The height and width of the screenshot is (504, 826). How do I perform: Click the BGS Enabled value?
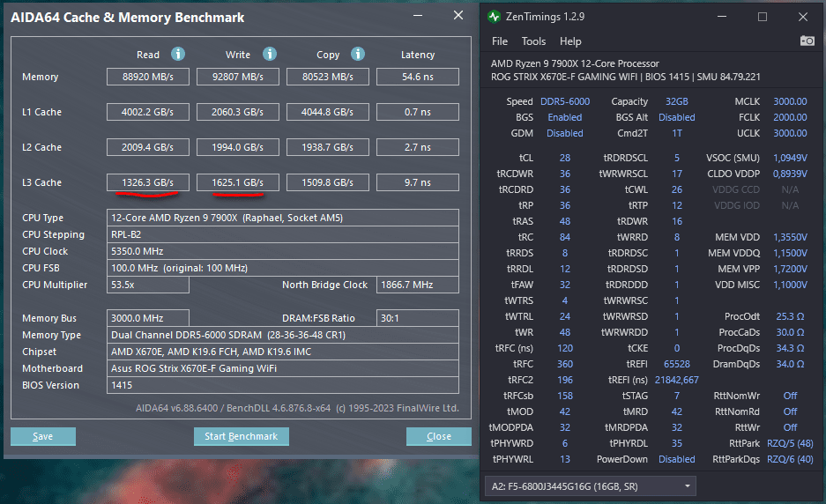point(565,117)
